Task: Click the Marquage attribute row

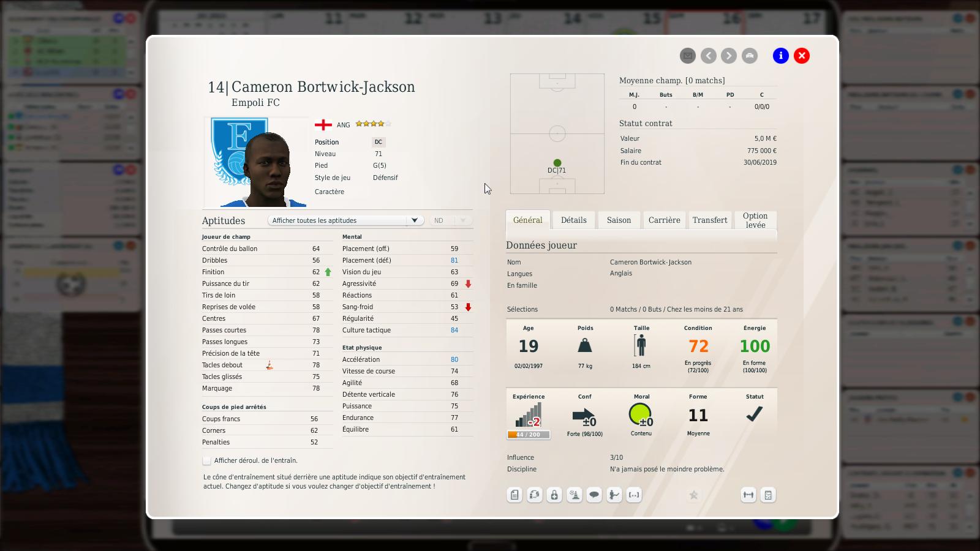Action: 267,388
